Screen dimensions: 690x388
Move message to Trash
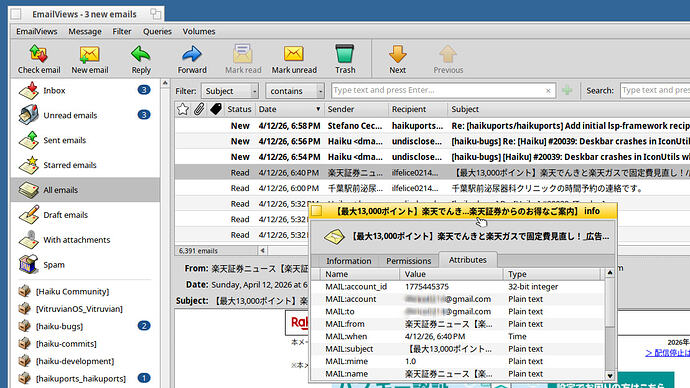pos(345,59)
